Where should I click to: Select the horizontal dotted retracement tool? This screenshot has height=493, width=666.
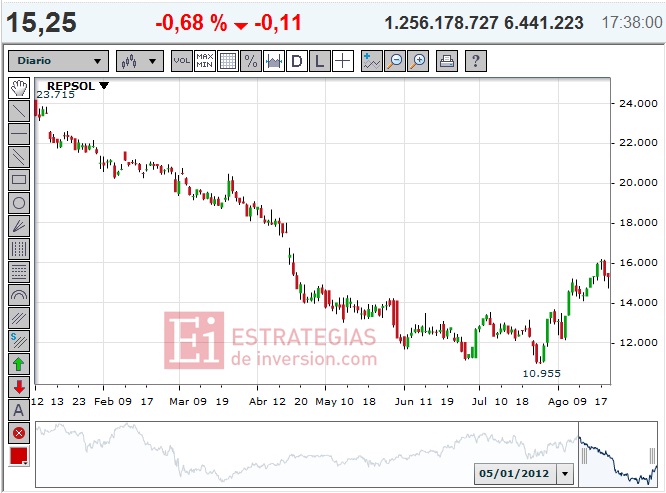point(19,272)
